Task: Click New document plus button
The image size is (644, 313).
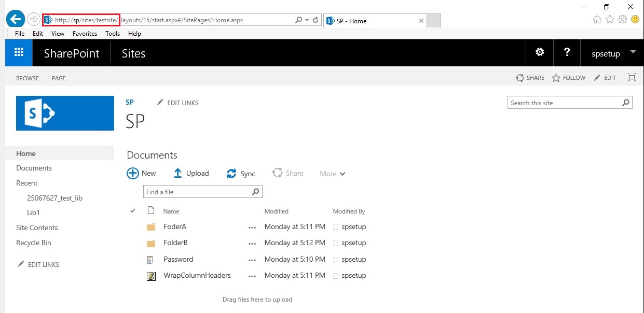Action: pos(141,173)
